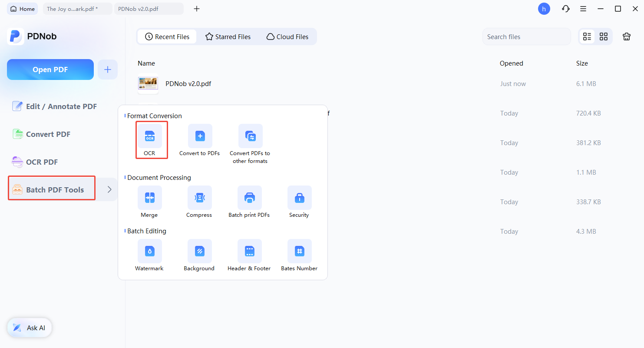Open the Background editing tool
644x348 pixels.
[x=199, y=251]
